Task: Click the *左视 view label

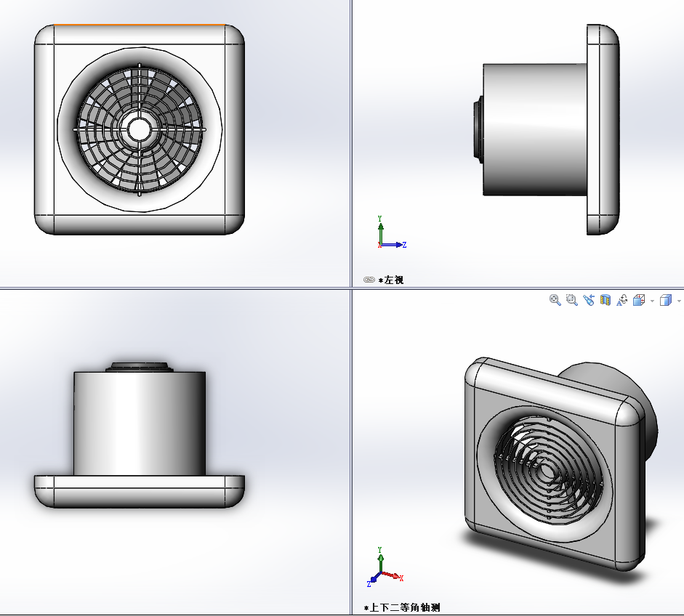Action: tap(391, 280)
